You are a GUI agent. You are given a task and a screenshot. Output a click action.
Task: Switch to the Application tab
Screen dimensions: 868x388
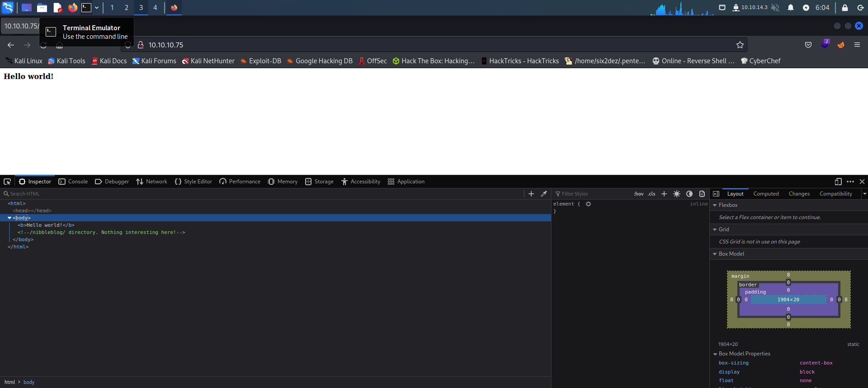pos(406,182)
